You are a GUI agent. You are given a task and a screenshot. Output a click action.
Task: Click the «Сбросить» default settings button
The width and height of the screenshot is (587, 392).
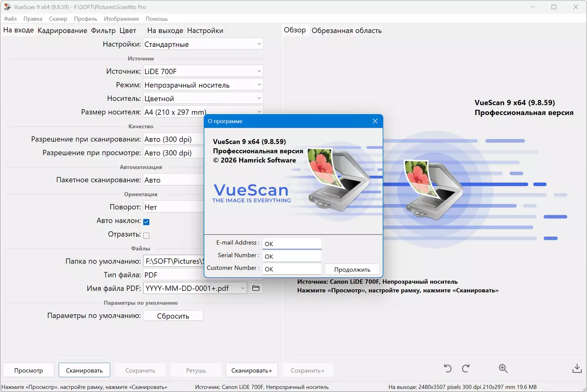pos(173,316)
